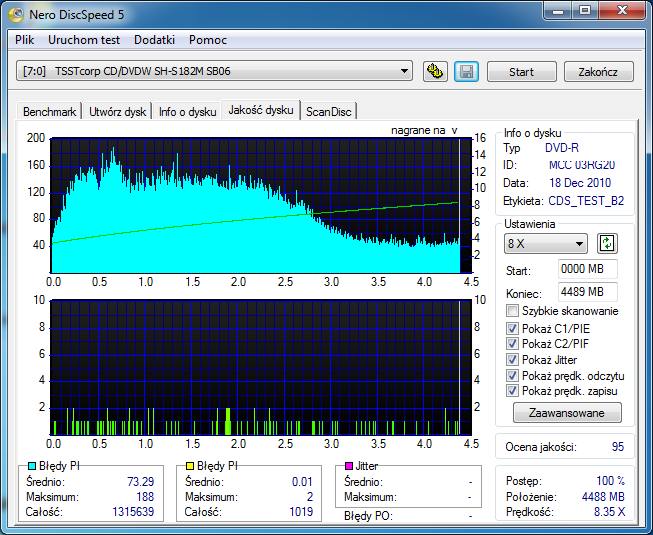Click the date value 18 Dec 2010
This screenshot has width=653, height=535.
pos(580,183)
